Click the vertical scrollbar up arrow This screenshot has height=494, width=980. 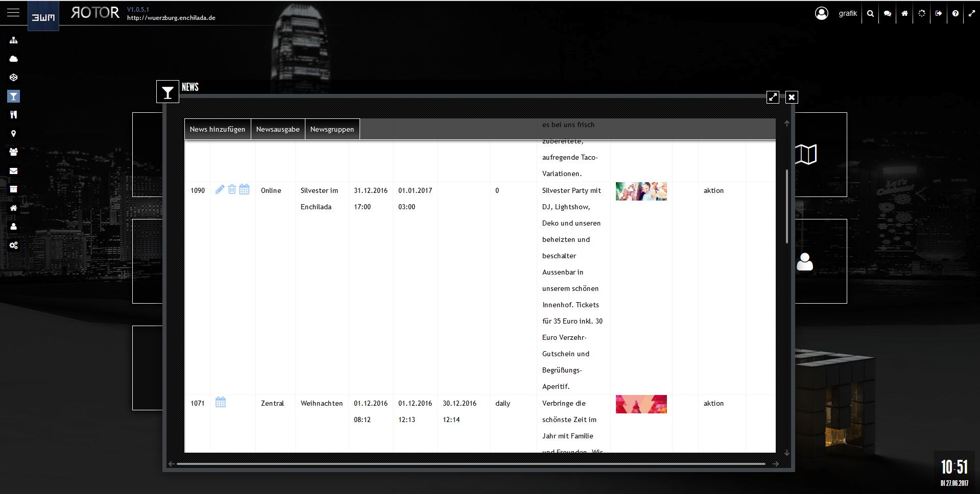pos(787,124)
